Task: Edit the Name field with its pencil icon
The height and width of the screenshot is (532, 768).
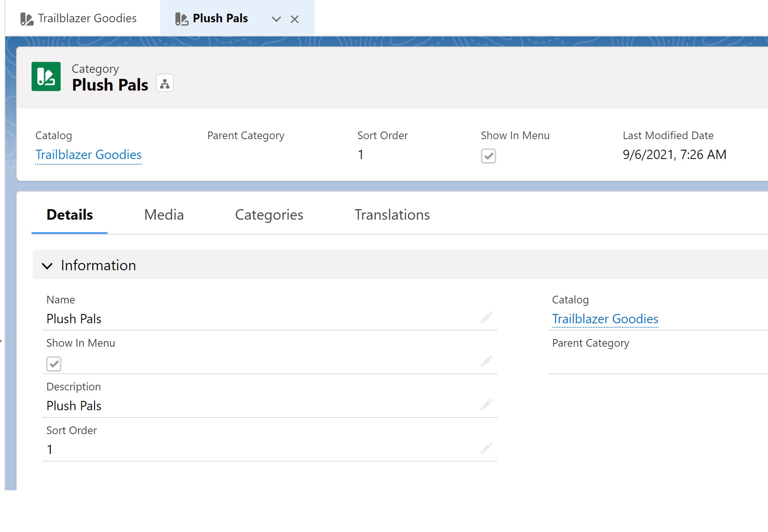Action: tap(486, 318)
